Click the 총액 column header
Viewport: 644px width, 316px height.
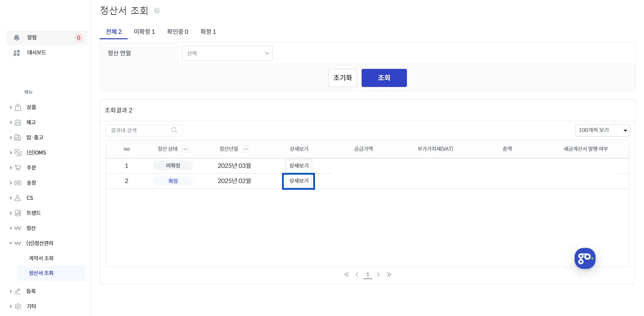tap(507, 149)
